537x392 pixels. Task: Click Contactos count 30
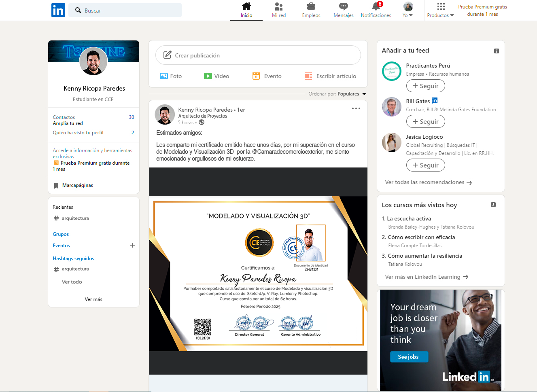(x=132, y=117)
